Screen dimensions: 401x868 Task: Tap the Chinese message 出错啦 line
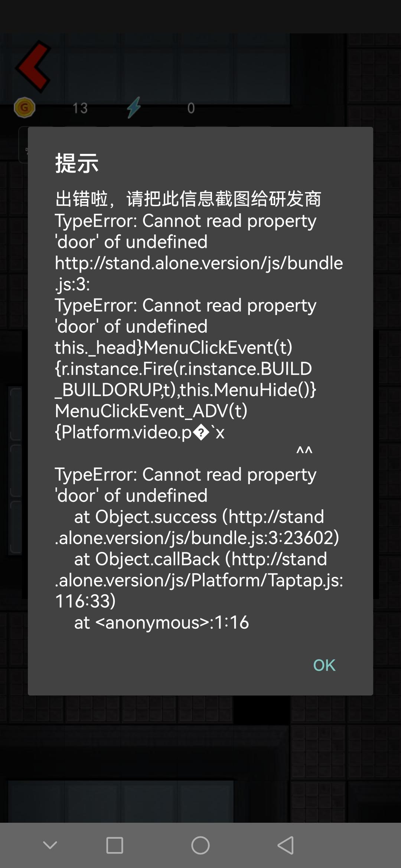click(188, 199)
